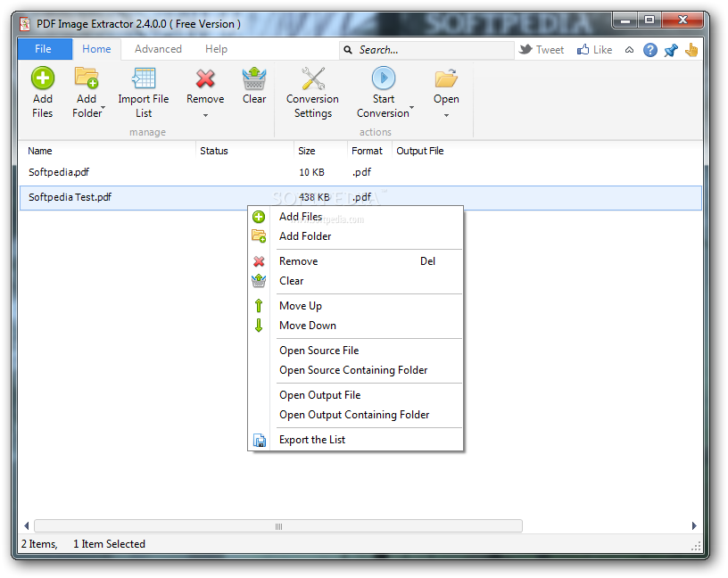Expand the Add Folder dropdown arrow
Image resolution: width=728 pixels, height=578 pixels.
pos(103,107)
